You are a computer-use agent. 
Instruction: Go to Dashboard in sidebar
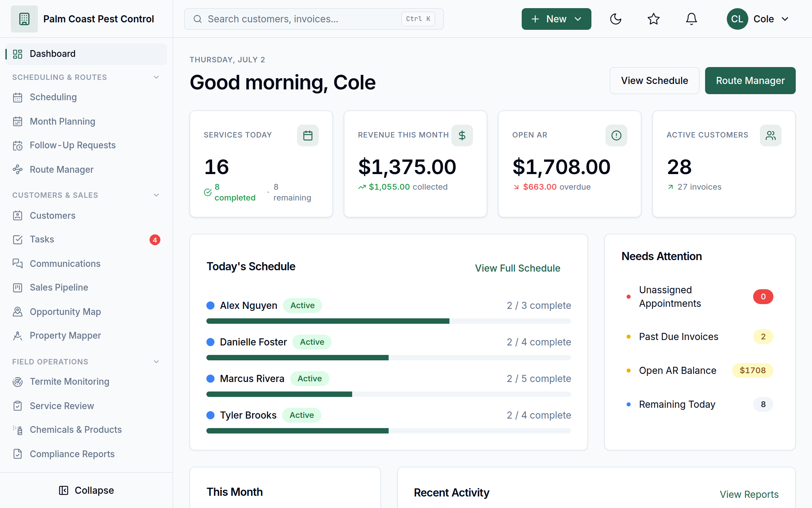tap(86, 54)
